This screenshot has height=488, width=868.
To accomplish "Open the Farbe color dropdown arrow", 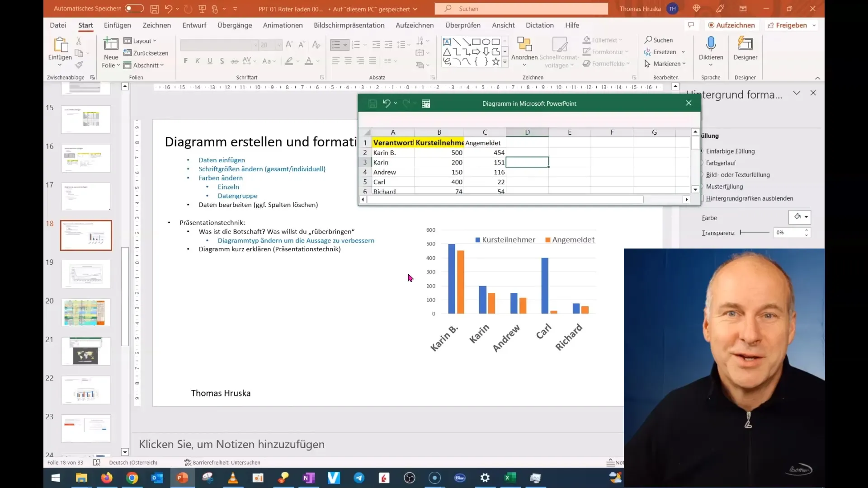I will coord(806,217).
